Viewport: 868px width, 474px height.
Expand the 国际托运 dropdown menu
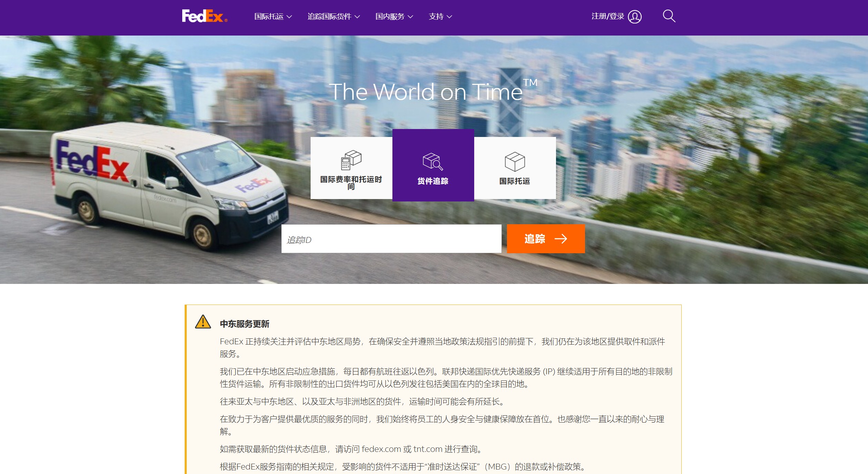[x=273, y=17]
